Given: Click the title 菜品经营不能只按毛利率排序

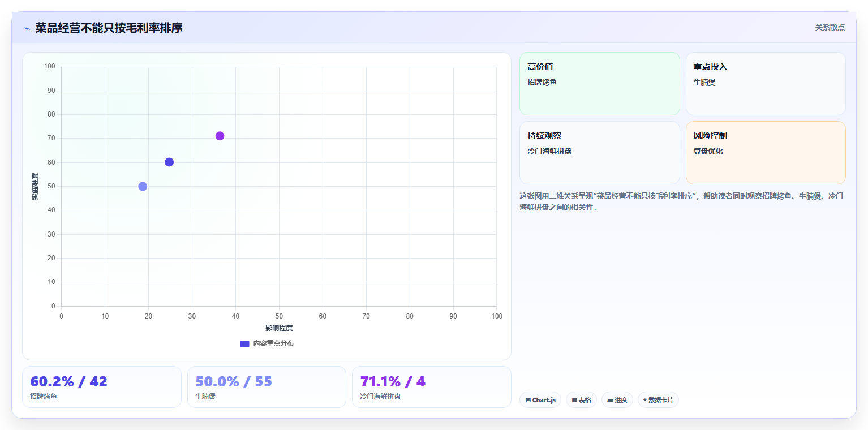Looking at the screenshot, I should [109, 28].
